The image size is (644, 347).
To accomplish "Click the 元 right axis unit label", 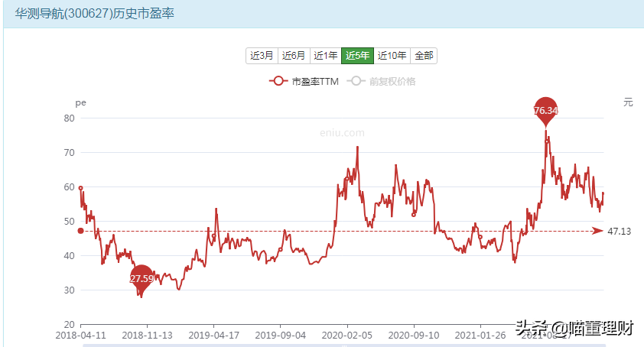I will tap(628, 102).
